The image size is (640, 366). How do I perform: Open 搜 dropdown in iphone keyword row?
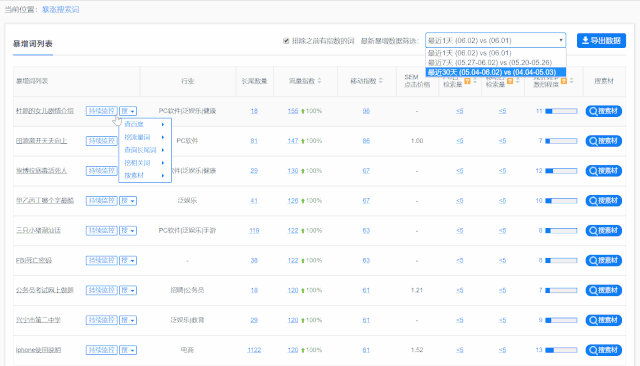point(128,350)
